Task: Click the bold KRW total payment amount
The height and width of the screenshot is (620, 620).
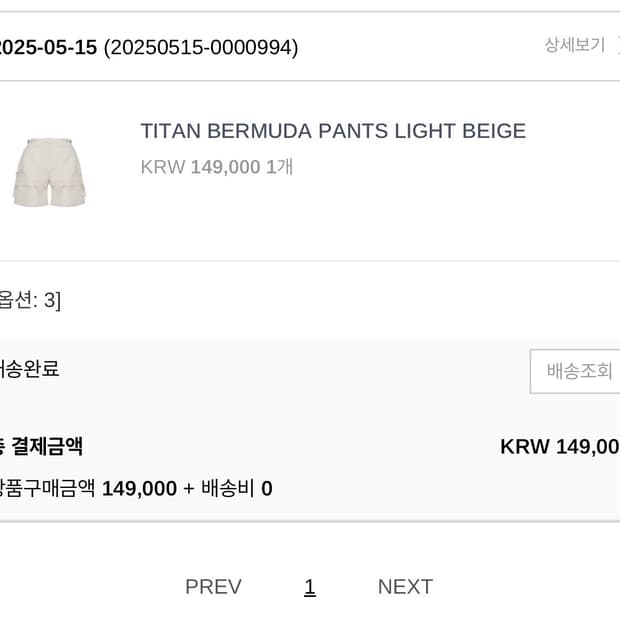Action: click(560, 446)
